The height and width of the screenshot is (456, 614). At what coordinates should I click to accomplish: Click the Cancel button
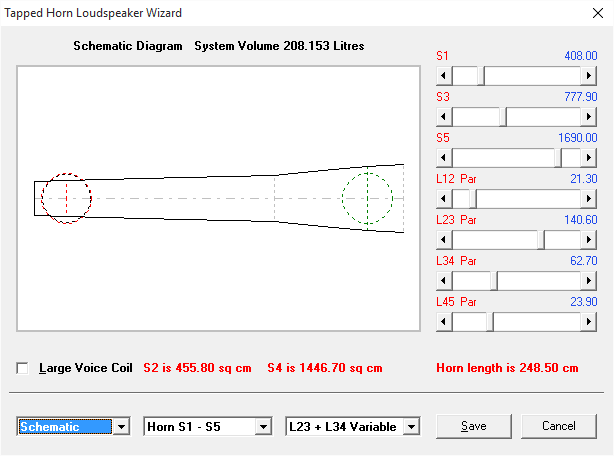pos(559,426)
